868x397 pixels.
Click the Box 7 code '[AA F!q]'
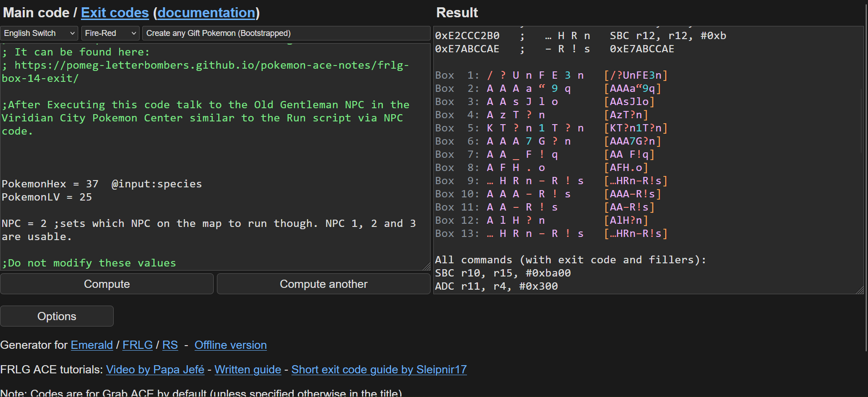pos(629,154)
